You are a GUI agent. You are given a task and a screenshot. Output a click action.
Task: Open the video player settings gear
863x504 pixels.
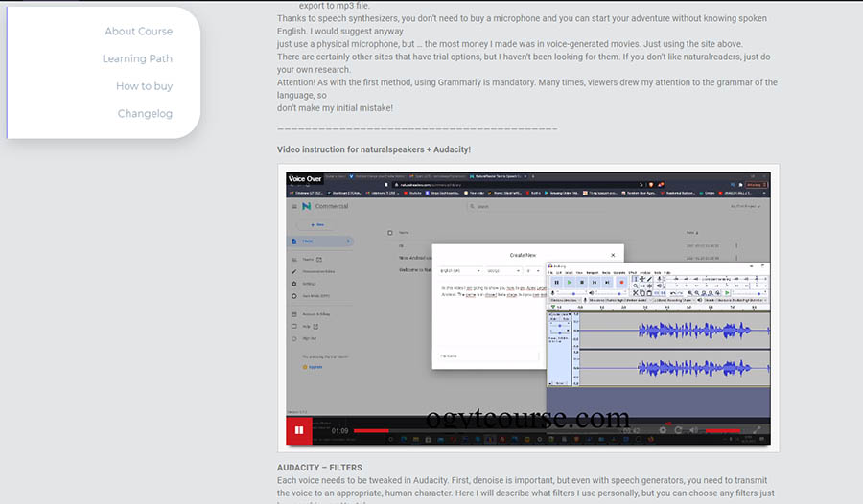click(x=662, y=430)
